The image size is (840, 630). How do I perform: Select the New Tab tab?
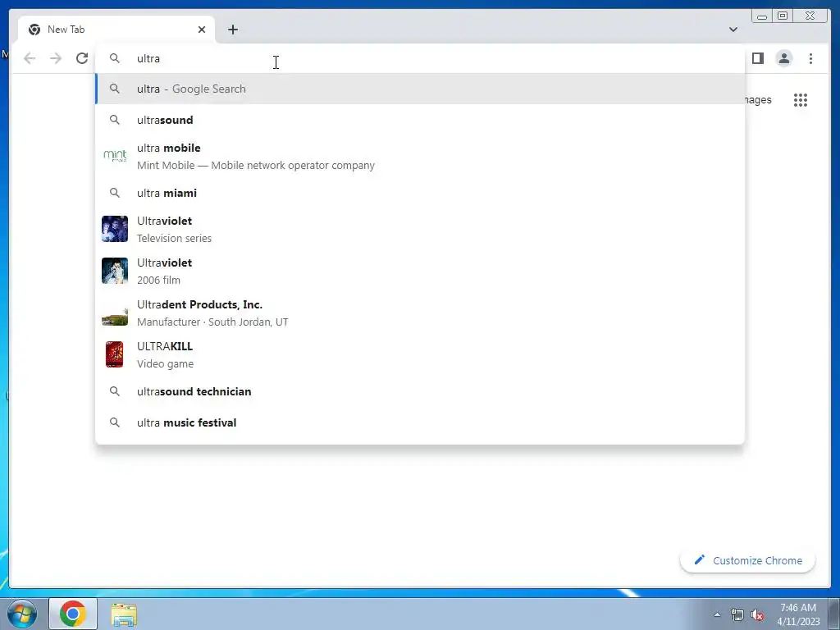[116, 30]
